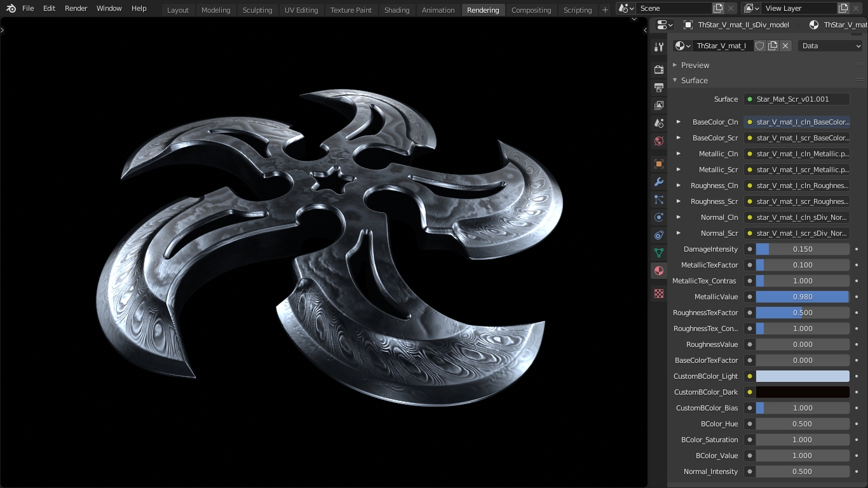Click the Normal_Scr texture link field
Image resolution: width=868 pixels, height=488 pixels.
[797, 233]
